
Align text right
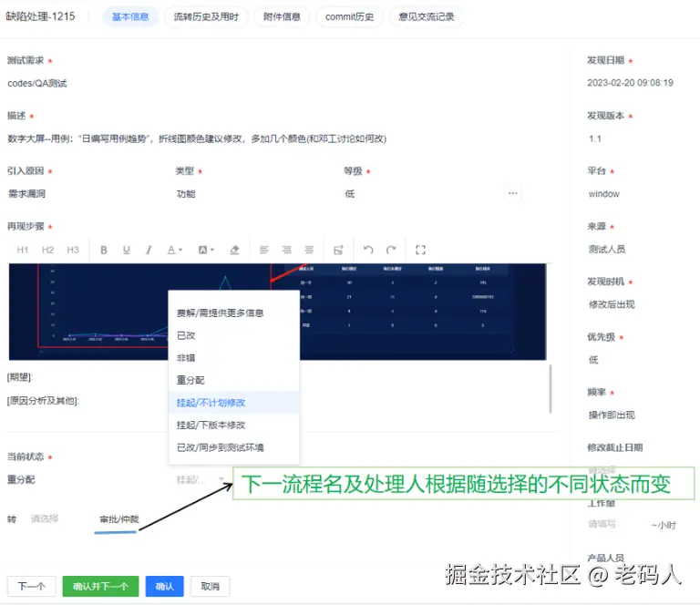(286, 250)
